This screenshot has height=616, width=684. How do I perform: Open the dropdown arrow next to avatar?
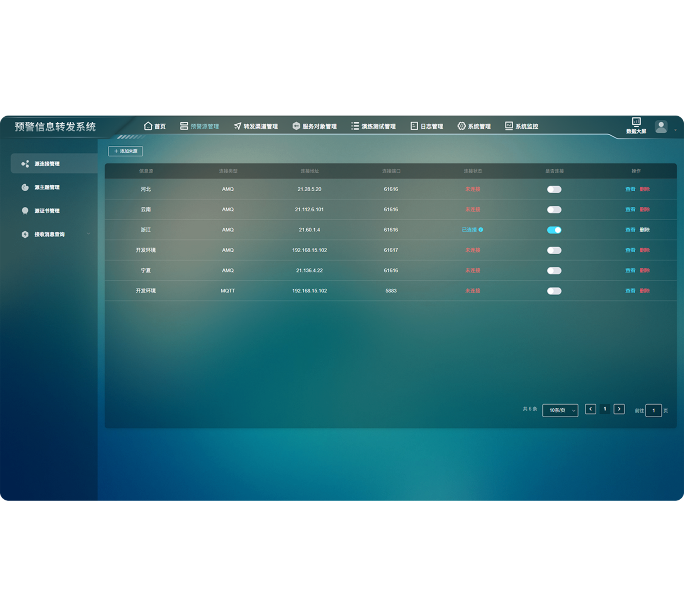click(675, 130)
